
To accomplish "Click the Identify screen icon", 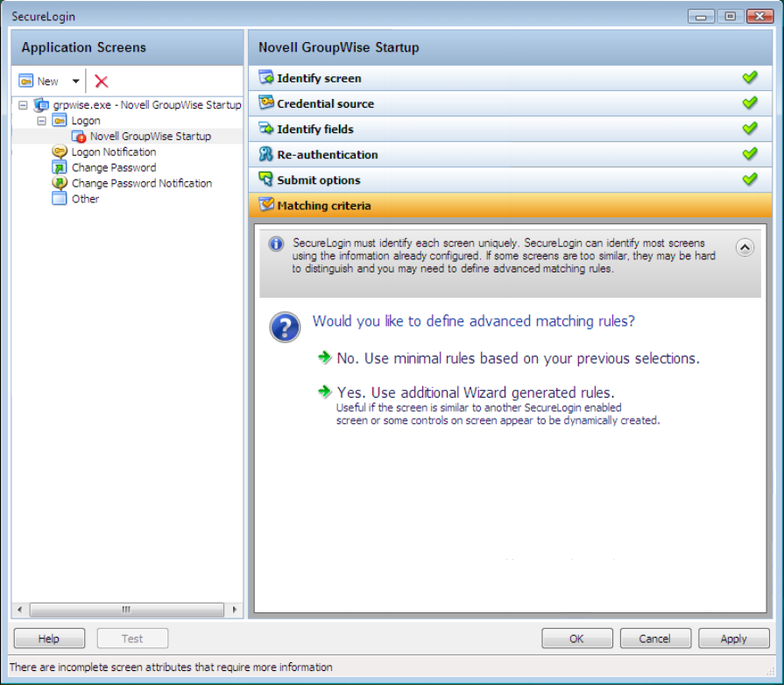I will tap(266, 77).
